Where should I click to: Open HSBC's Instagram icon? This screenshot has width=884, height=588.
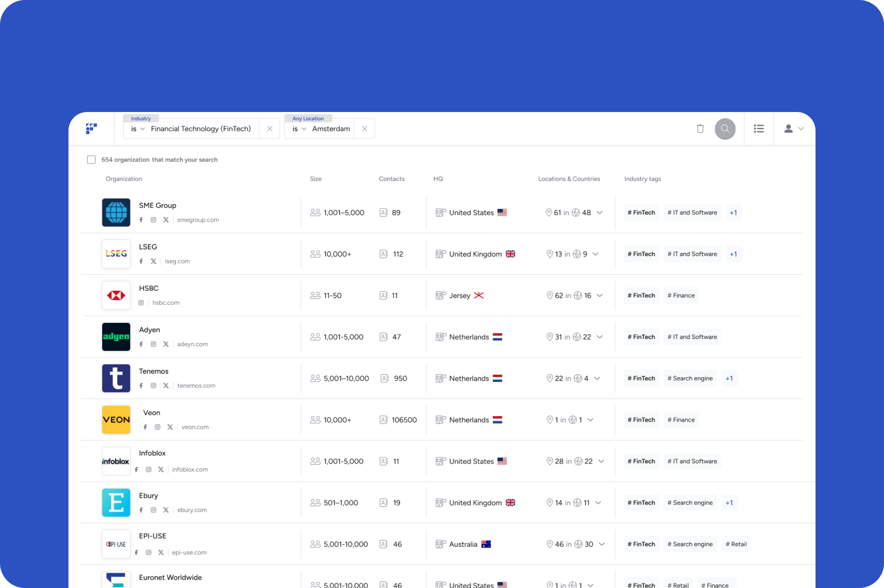[141, 303]
